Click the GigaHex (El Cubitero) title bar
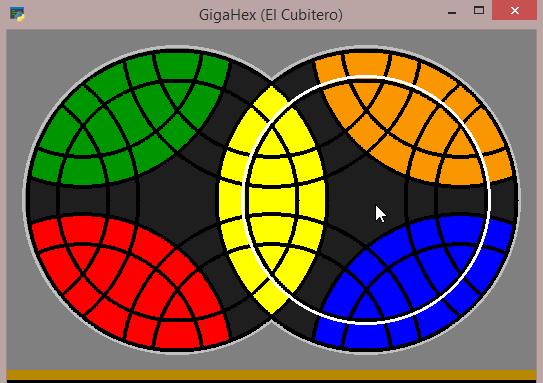The width and height of the screenshot is (543, 383). click(271, 15)
